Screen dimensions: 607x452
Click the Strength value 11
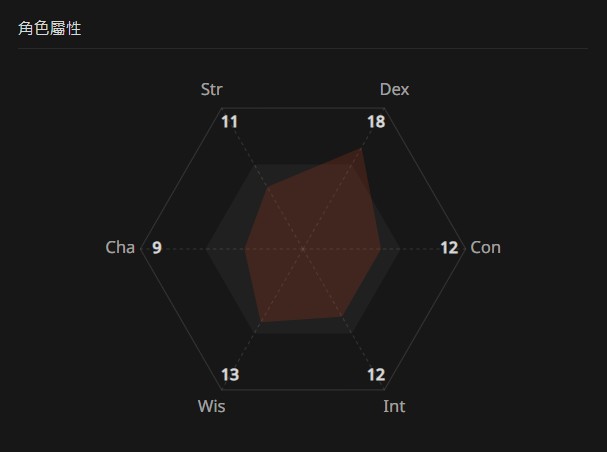[x=230, y=122]
